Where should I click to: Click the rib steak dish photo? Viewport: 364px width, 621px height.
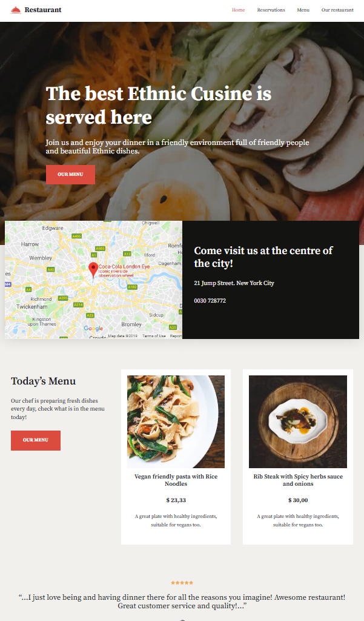tap(298, 422)
